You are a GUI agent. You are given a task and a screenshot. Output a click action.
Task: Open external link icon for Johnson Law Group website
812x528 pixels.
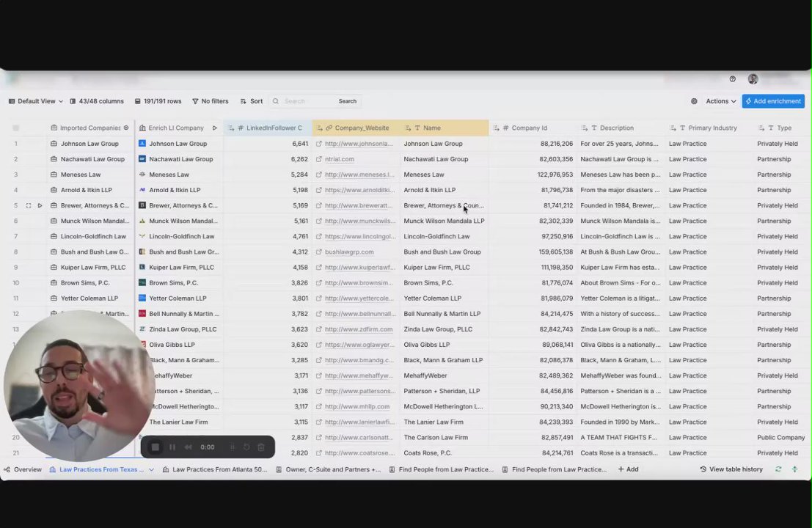pyautogui.click(x=319, y=144)
